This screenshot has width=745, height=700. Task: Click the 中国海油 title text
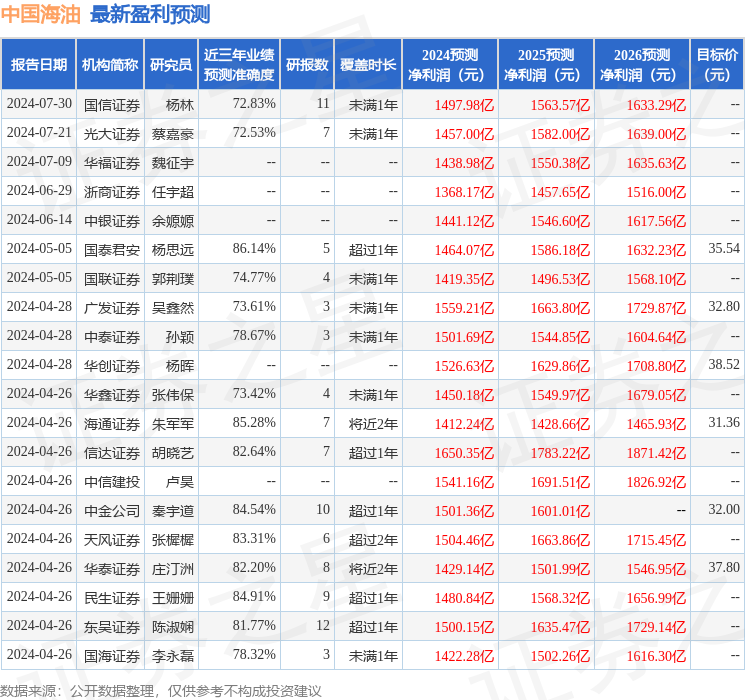click(41, 14)
